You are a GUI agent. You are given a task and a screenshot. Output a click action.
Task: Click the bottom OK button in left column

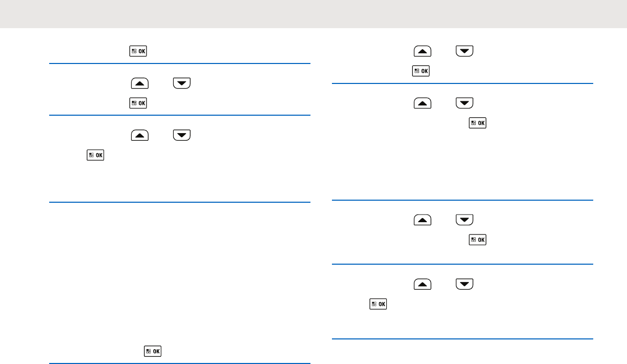coord(152,351)
